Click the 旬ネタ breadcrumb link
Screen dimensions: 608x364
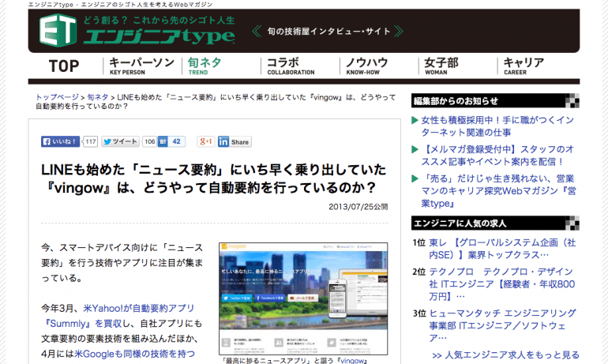click(x=98, y=97)
